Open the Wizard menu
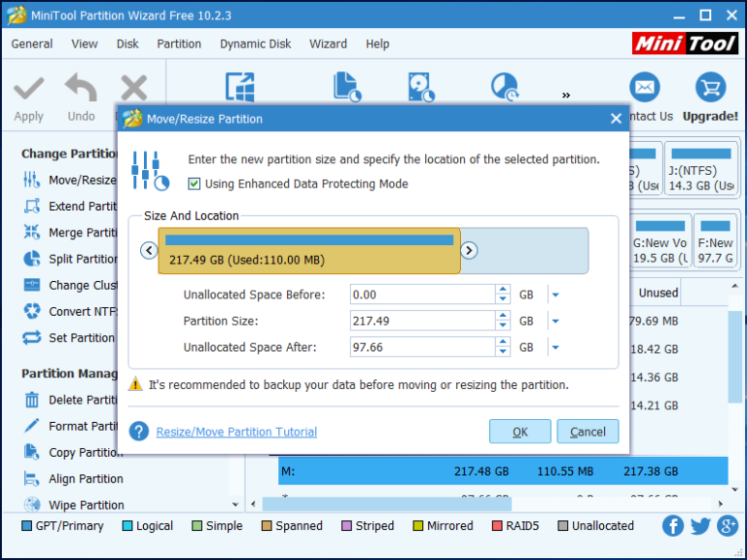The height and width of the screenshot is (560, 747). pos(328,44)
